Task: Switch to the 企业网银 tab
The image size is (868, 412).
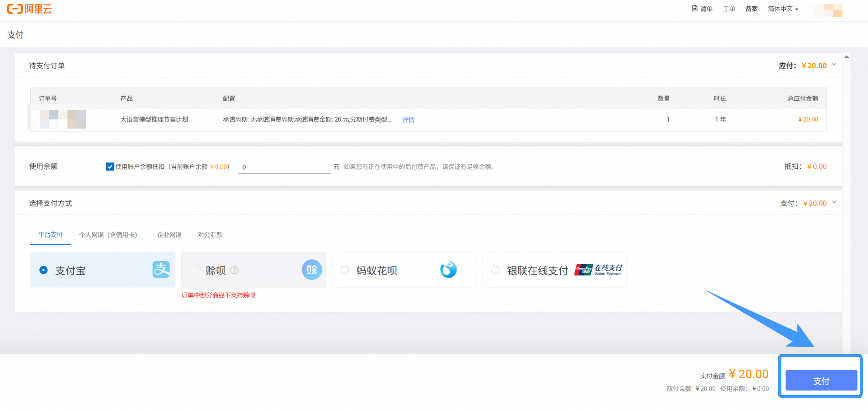Action: [x=170, y=235]
